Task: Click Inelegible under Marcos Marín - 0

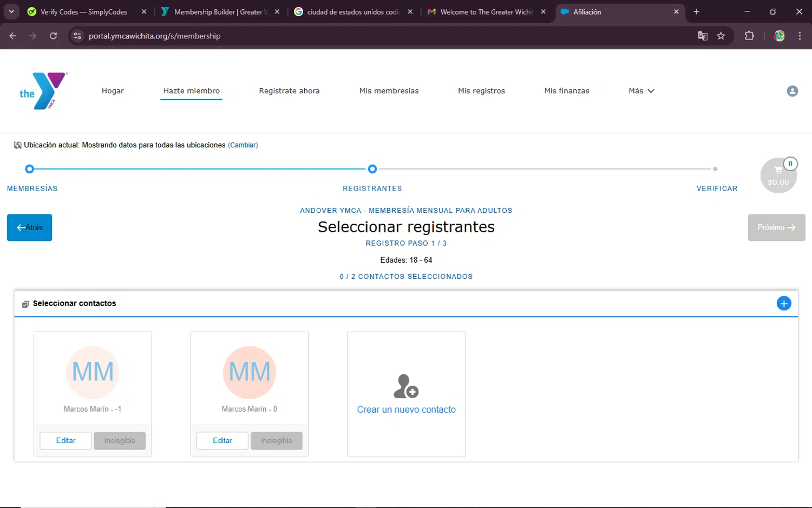Action: click(x=277, y=441)
